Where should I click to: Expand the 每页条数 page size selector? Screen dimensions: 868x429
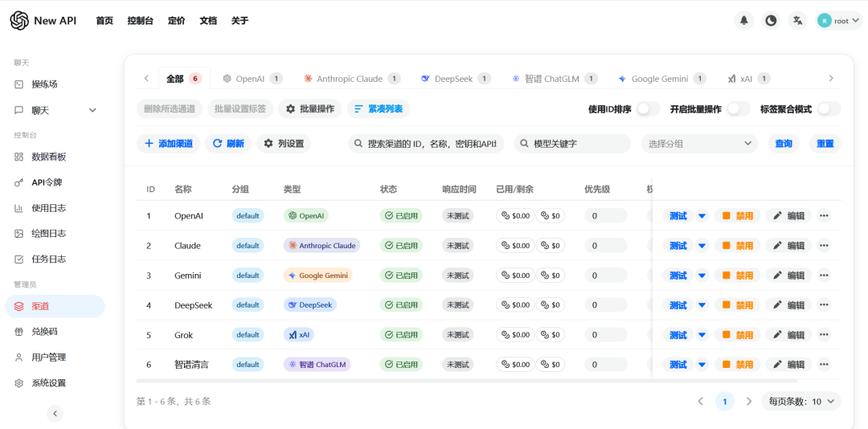click(x=800, y=401)
